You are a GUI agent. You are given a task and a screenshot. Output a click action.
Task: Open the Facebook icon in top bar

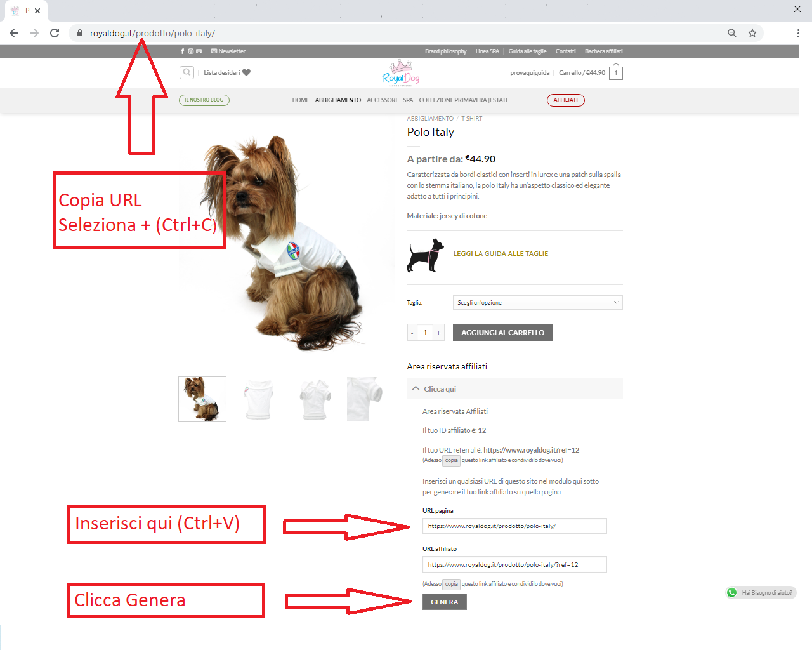183,51
